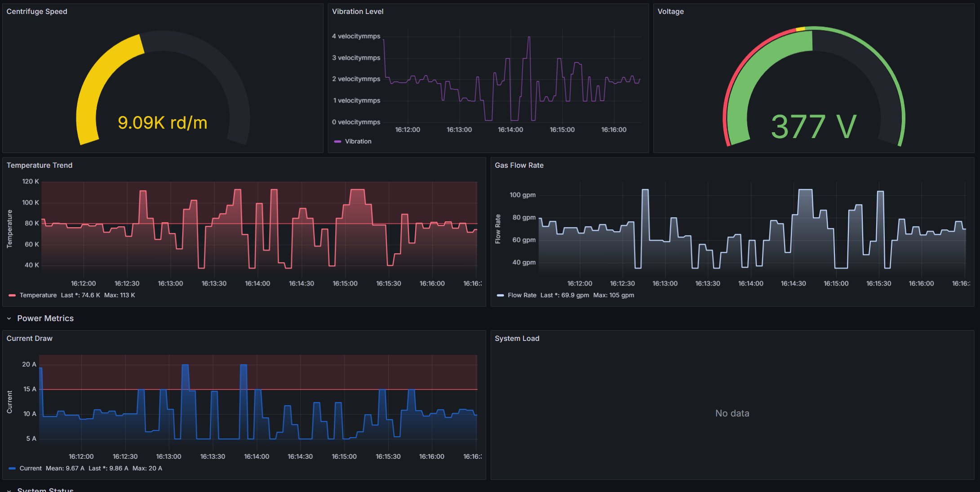Open the Centrifuge Speed panel title menu

coord(37,11)
